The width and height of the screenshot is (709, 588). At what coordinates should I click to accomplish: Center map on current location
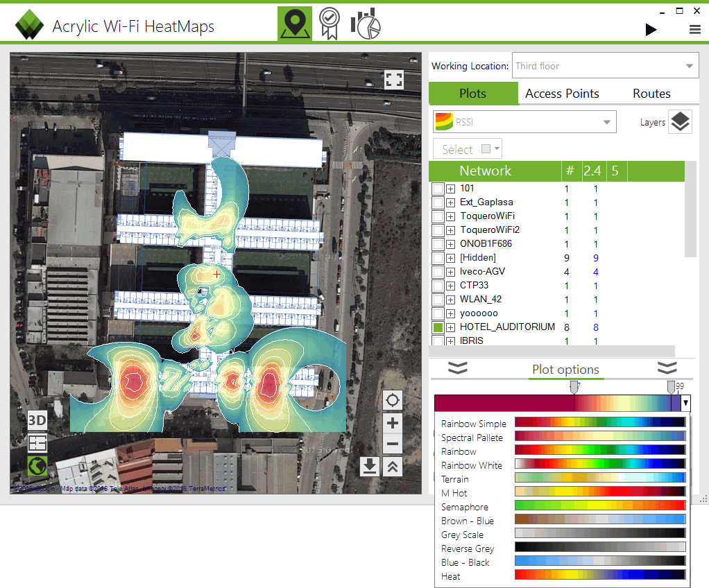coord(393,400)
